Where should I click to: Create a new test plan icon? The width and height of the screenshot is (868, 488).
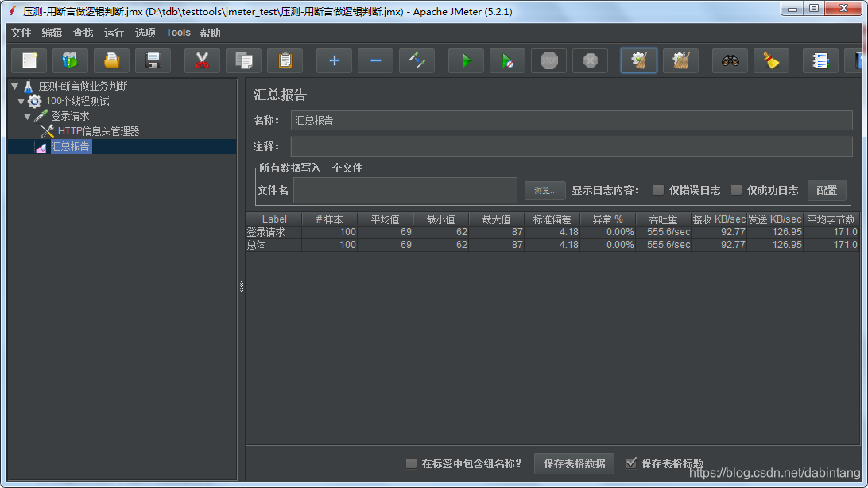pyautogui.click(x=29, y=60)
